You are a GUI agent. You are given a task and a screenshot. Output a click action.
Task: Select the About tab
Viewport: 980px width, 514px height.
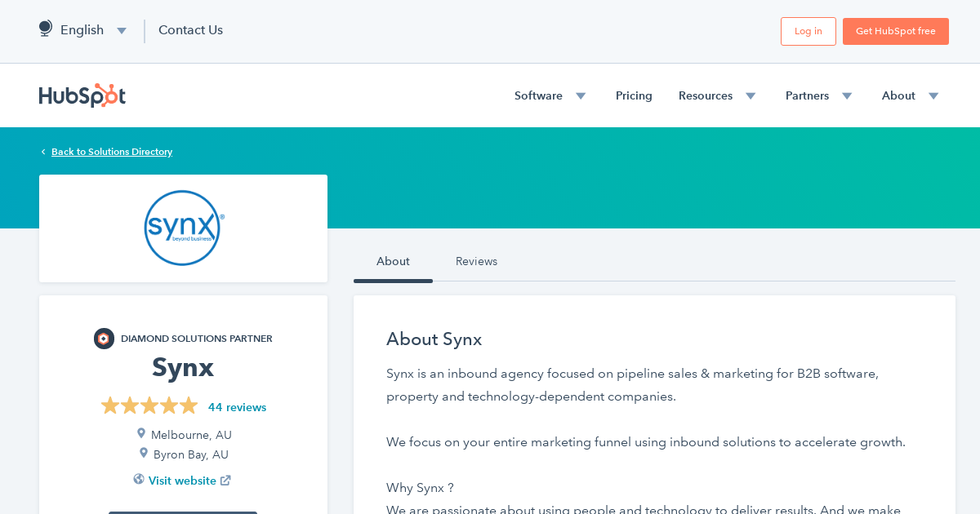[393, 261]
